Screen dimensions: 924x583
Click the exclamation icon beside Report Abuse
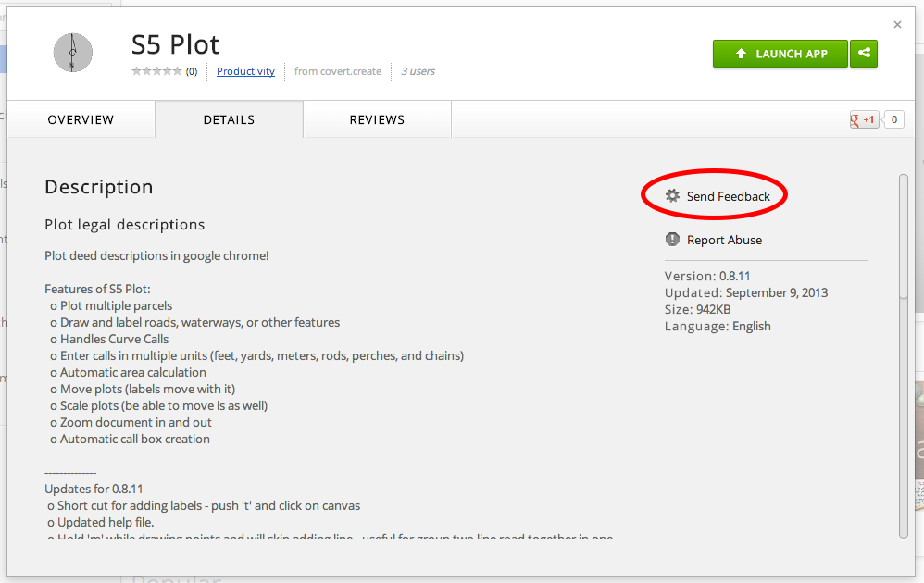pos(673,240)
